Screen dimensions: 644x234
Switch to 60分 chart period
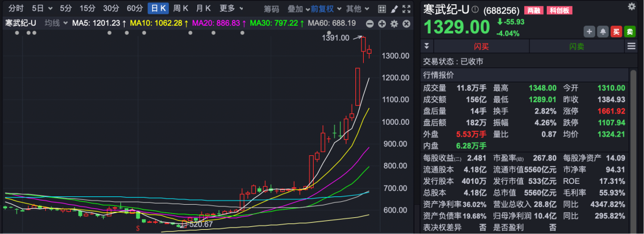(x=135, y=8)
